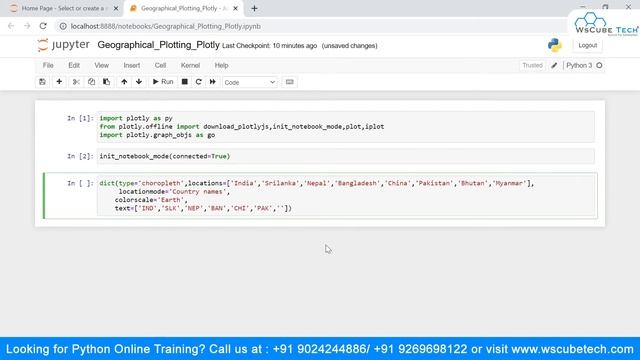Image resolution: width=640 pixels, height=360 pixels.
Task: Click the import plotly as py line
Action: 136,118
